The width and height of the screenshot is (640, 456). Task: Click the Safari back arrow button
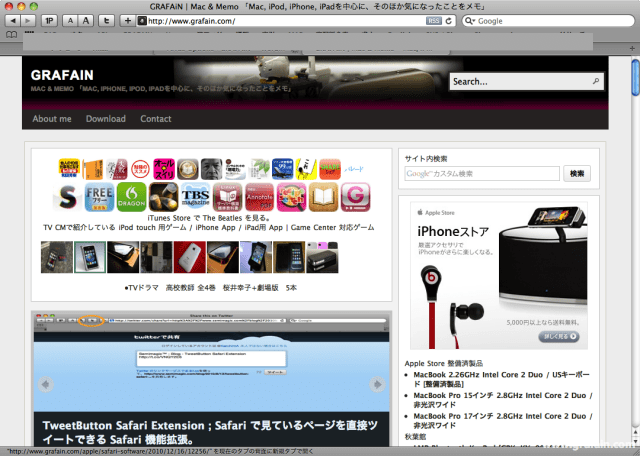(x=11, y=20)
